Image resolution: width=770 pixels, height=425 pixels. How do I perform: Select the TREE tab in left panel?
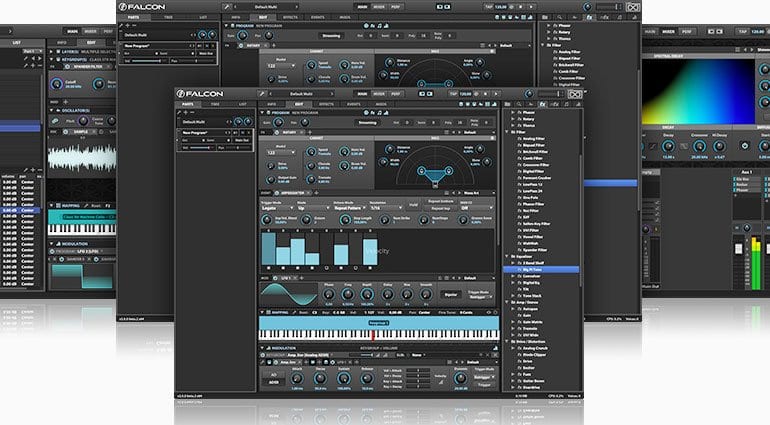[216, 104]
